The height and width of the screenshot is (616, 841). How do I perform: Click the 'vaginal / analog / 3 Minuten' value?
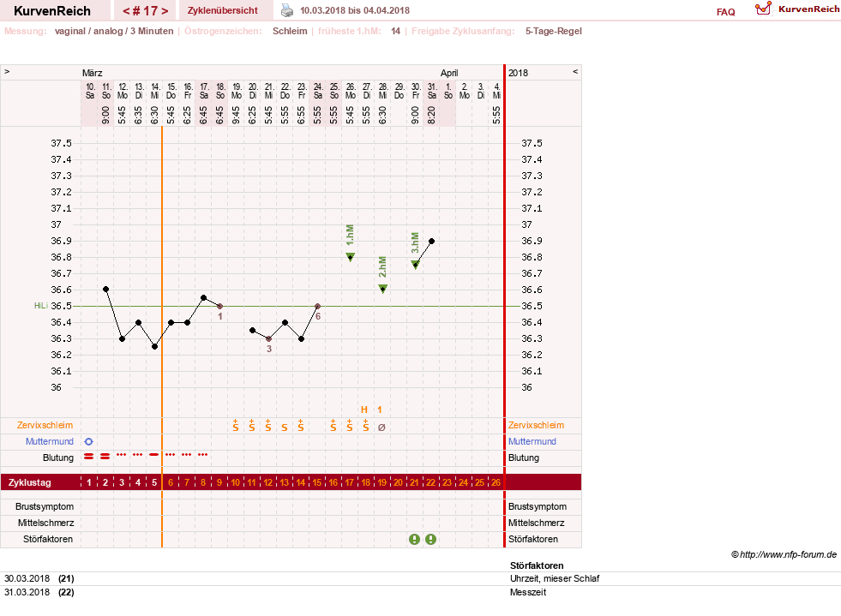[114, 31]
